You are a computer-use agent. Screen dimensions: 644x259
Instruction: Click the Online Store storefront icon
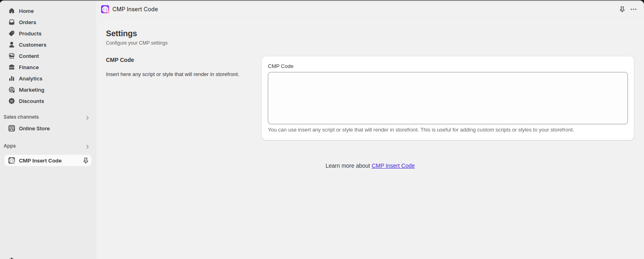click(12, 128)
